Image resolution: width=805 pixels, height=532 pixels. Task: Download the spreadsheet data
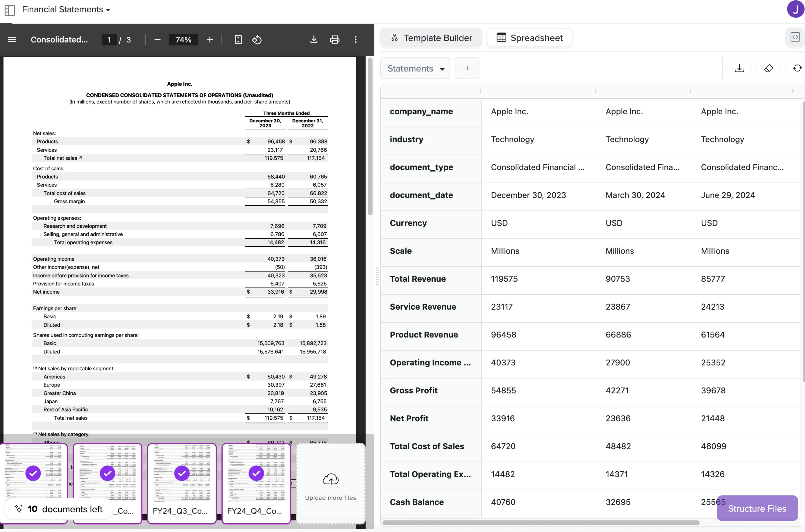click(740, 68)
